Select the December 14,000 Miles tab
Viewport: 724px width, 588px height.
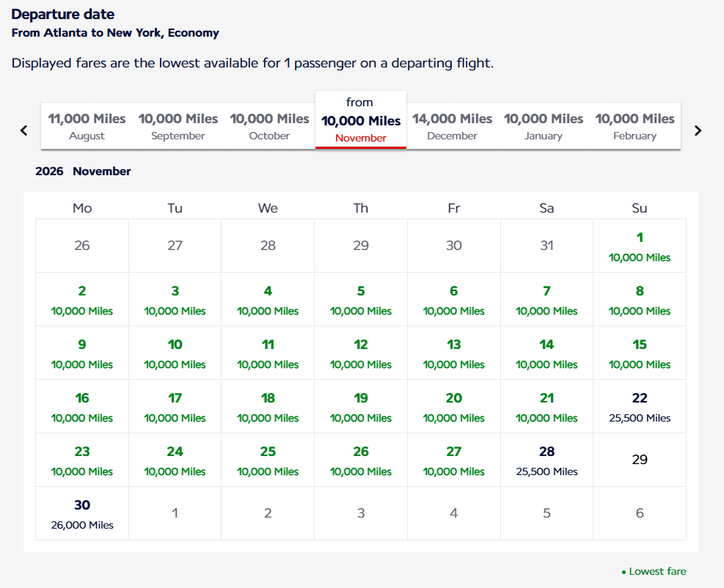point(452,126)
